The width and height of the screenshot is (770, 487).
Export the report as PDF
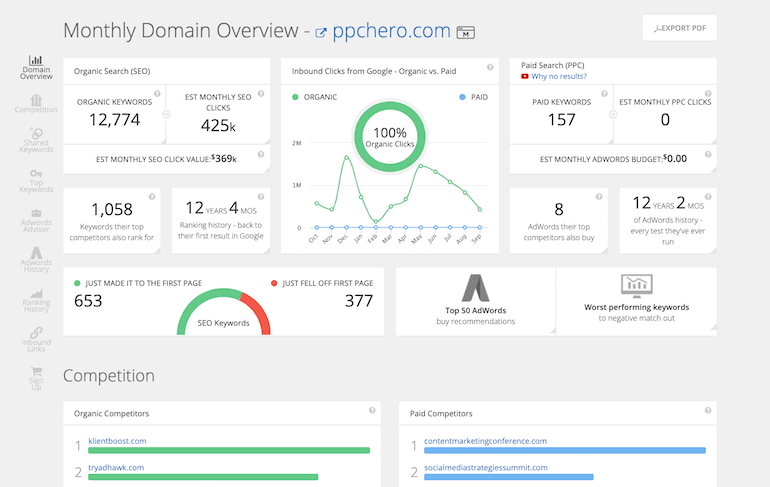679,28
